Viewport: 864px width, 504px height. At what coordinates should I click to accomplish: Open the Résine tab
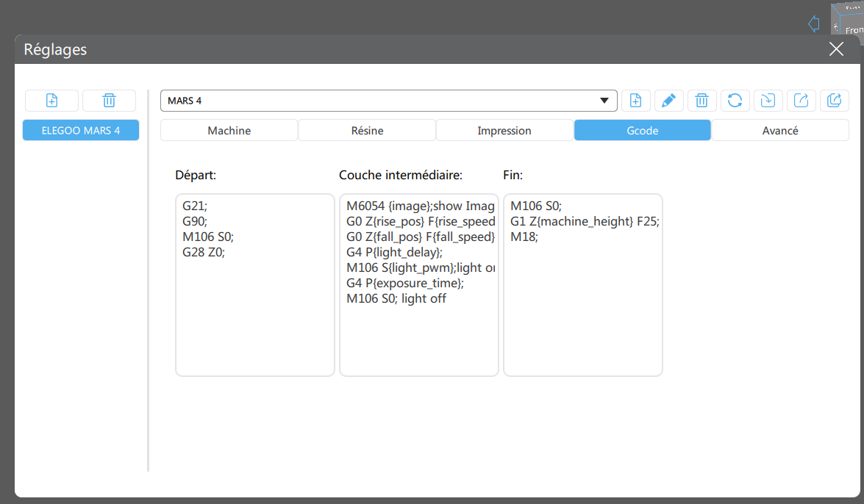pyautogui.click(x=367, y=131)
